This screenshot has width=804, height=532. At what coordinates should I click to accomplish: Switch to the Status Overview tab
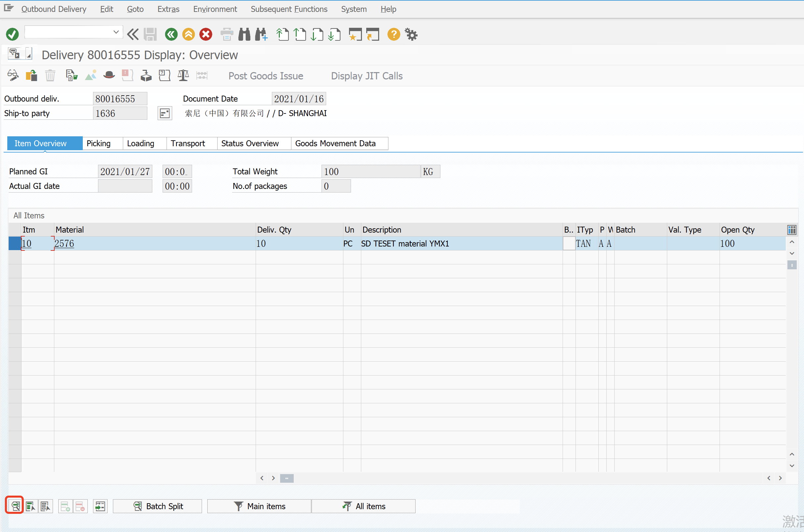click(x=250, y=143)
